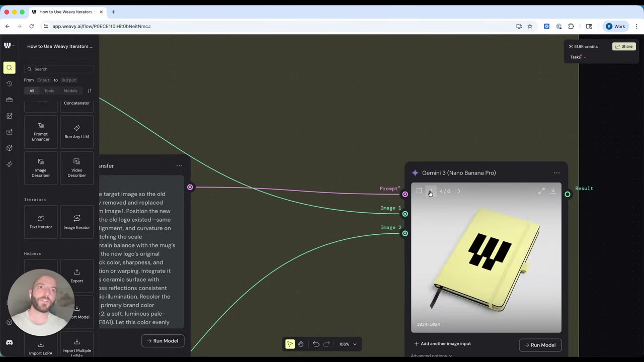Reload the browser page
644x362 pixels.
tap(31, 26)
